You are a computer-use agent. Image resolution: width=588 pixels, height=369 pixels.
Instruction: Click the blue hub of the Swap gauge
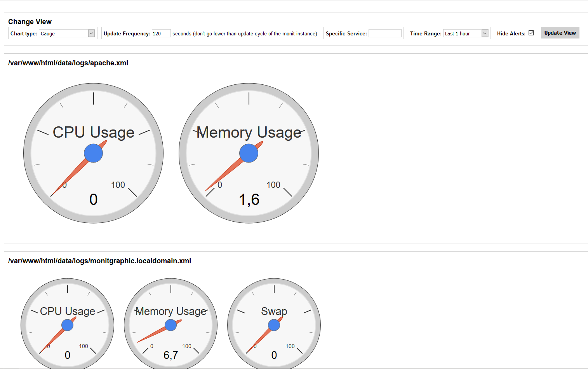274,325
